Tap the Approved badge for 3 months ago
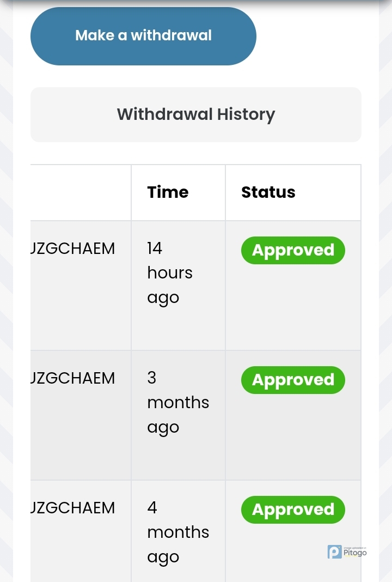The height and width of the screenshot is (582, 392). pyautogui.click(x=293, y=380)
